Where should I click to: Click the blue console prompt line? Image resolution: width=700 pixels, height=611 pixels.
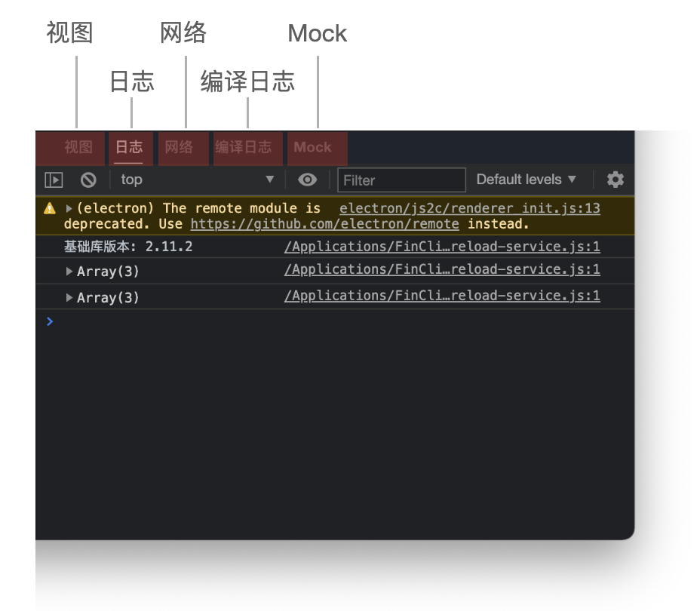click(x=335, y=321)
